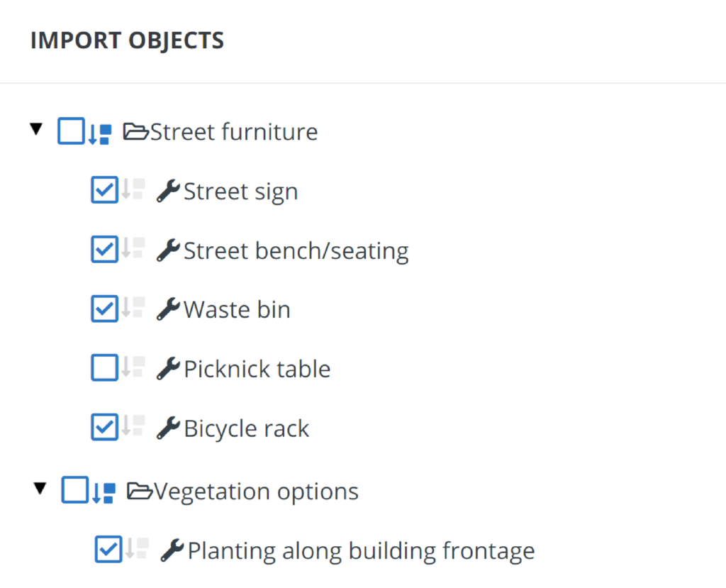Image resolution: width=726 pixels, height=588 pixels.
Task: Click the sort icon beside Vegetation options
Action: point(104,493)
